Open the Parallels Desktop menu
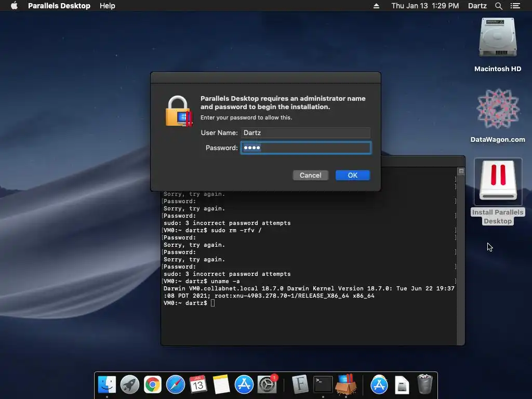Image resolution: width=532 pixels, height=399 pixels. pyautogui.click(x=59, y=6)
